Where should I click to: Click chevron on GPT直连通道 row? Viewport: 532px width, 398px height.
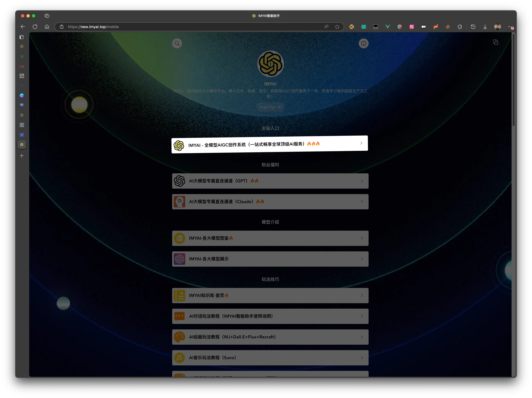tap(362, 181)
